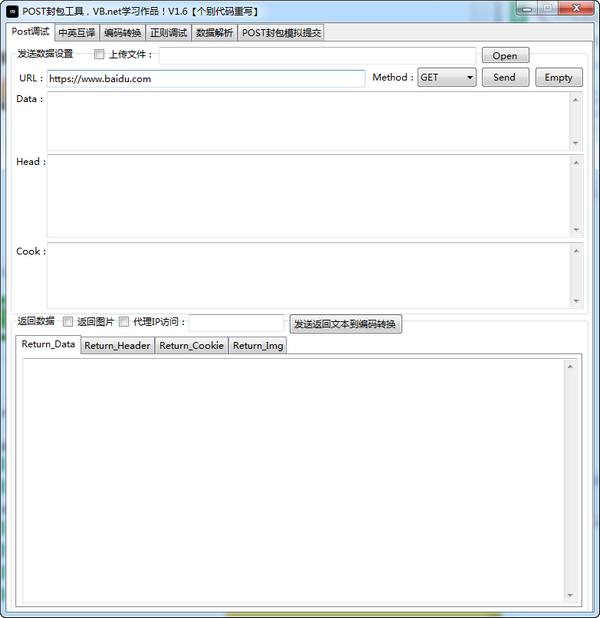Viewport: 600px width, 618px height.
Task: Open the 编码转换 tab
Action: 123,33
